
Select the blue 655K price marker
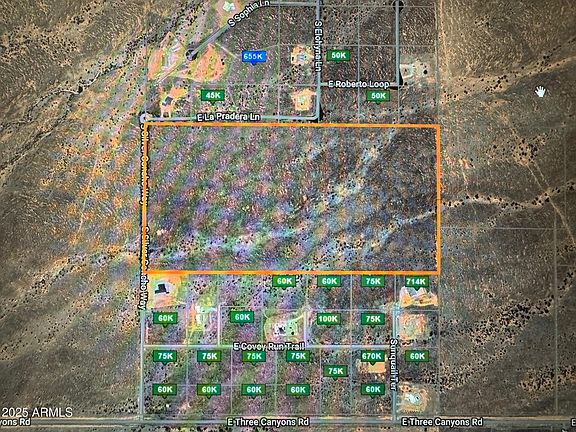[254, 57]
